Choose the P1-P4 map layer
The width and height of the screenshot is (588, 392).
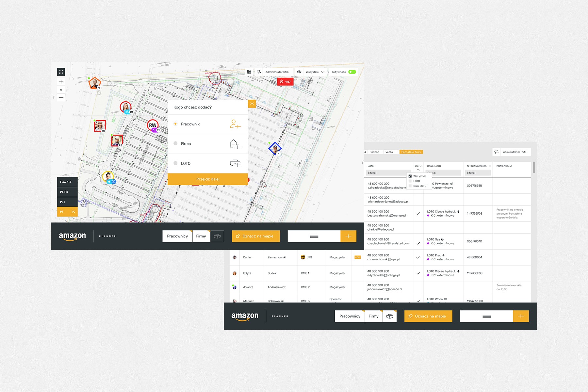tap(67, 192)
